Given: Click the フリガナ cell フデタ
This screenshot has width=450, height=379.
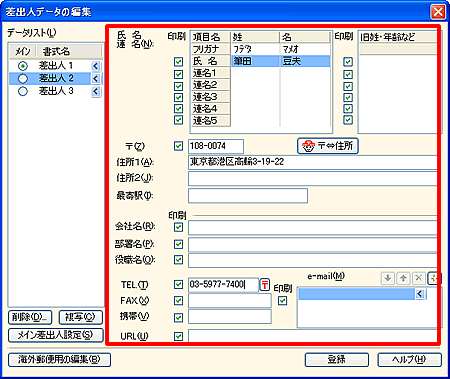Looking at the screenshot, I should (255, 49).
